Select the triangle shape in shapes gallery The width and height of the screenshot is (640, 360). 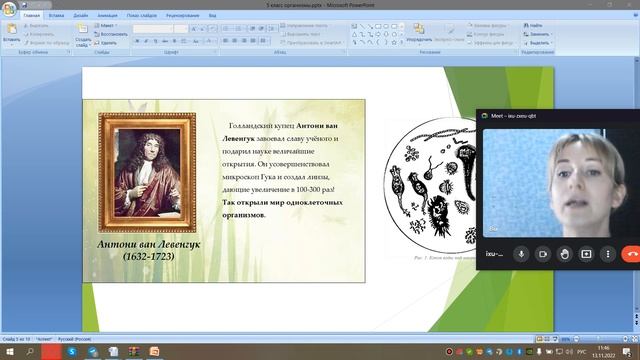354,34
